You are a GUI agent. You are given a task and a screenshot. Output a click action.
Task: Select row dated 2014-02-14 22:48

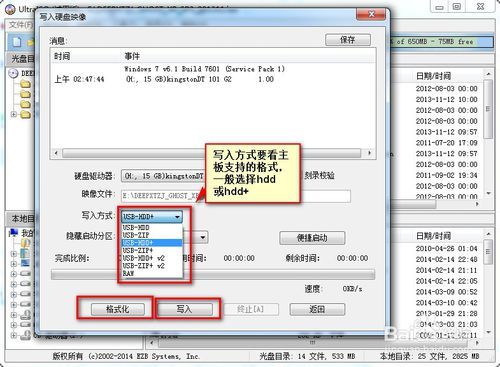click(x=447, y=259)
